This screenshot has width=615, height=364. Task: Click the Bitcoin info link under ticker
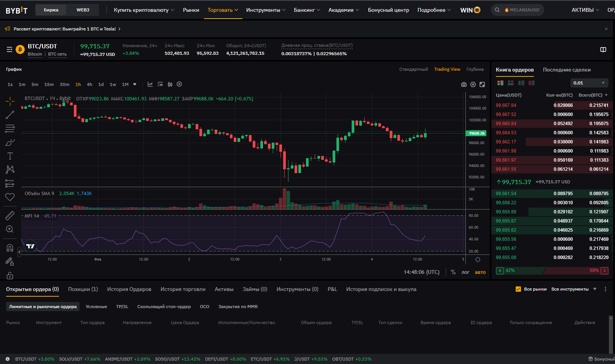click(35, 54)
